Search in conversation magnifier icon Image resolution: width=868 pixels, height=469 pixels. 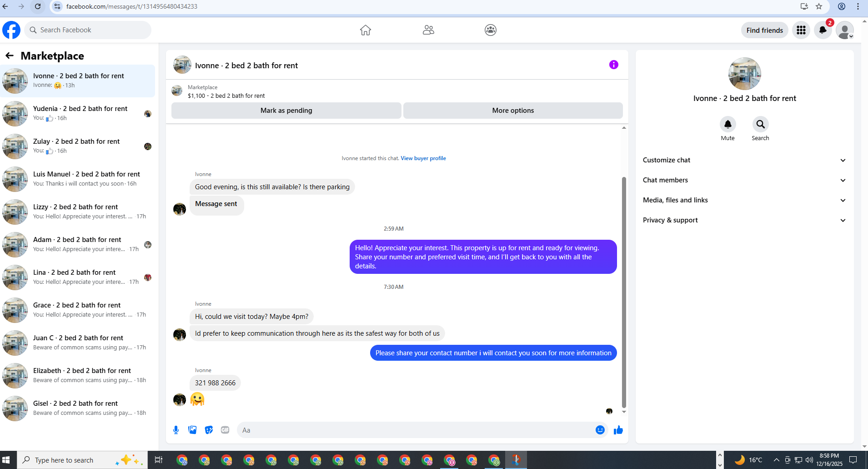[x=761, y=124]
